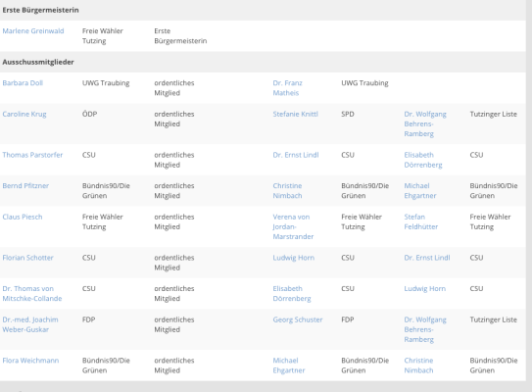Click the bold 'Erste Bürgermeisterin' section heading
Screen dimensions: 532x392
point(40,10)
